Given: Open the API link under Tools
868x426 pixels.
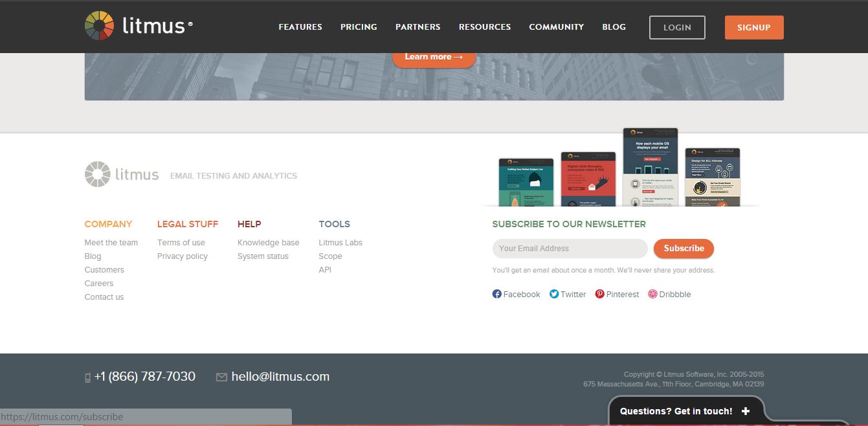Looking at the screenshot, I should coord(325,270).
